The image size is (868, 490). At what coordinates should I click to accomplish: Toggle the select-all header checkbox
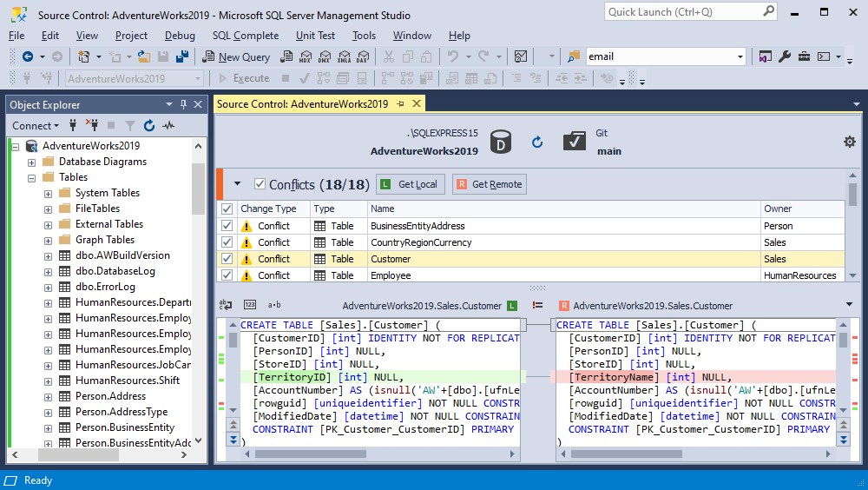click(x=227, y=209)
